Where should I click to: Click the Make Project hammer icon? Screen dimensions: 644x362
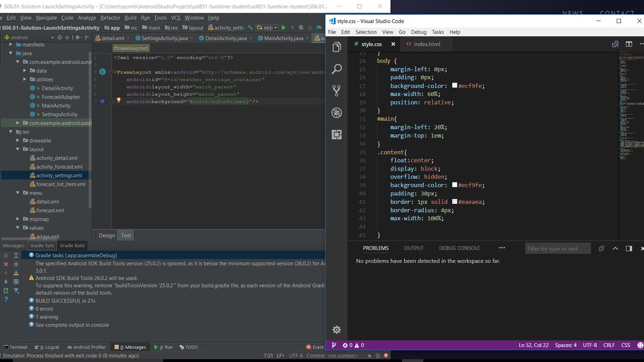tap(250, 27)
